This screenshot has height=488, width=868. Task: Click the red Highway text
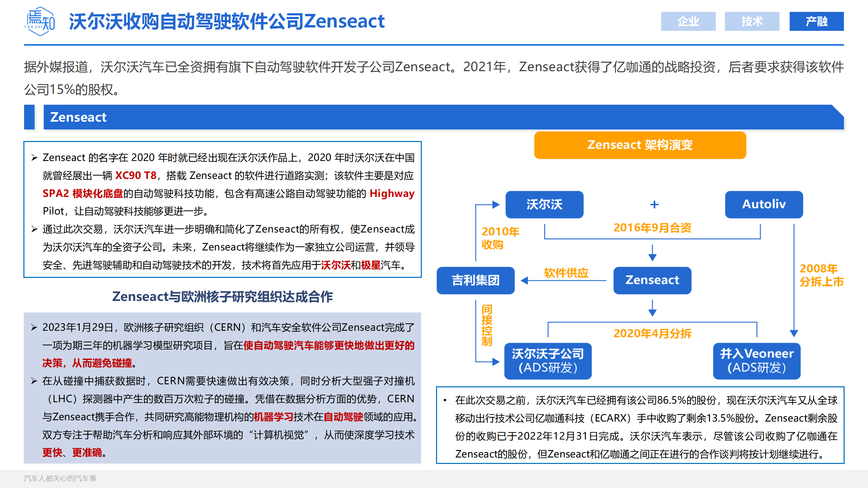pyautogui.click(x=392, y=193)
